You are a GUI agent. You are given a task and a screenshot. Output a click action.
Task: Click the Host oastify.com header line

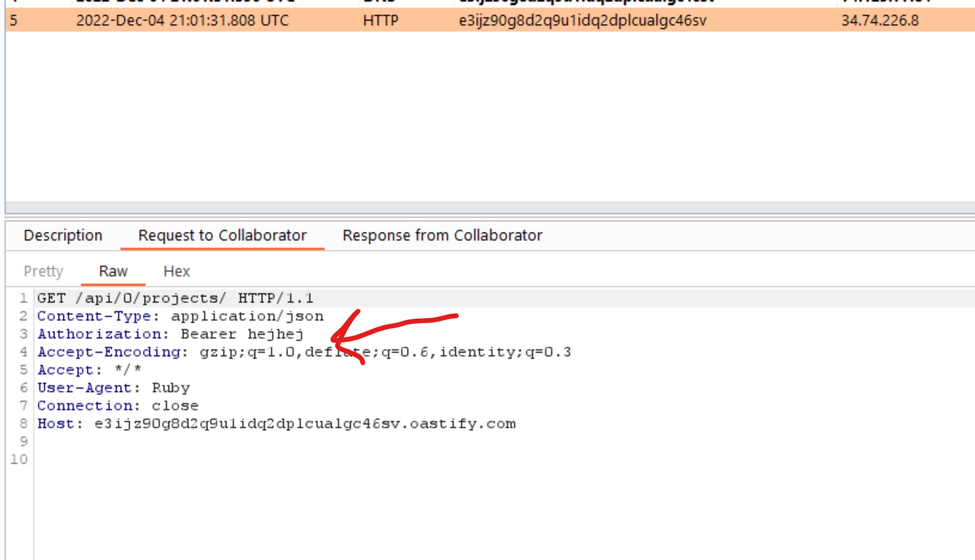[x=276, y=424]
